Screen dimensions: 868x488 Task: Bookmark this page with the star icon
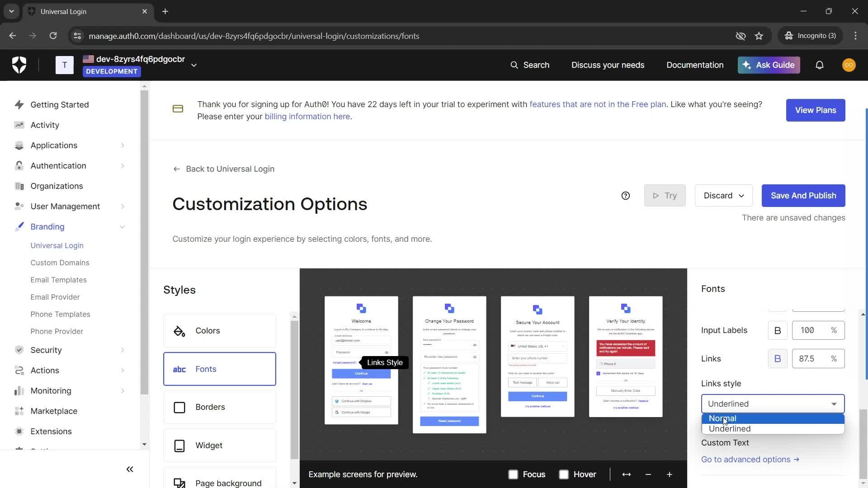point(759,36)
